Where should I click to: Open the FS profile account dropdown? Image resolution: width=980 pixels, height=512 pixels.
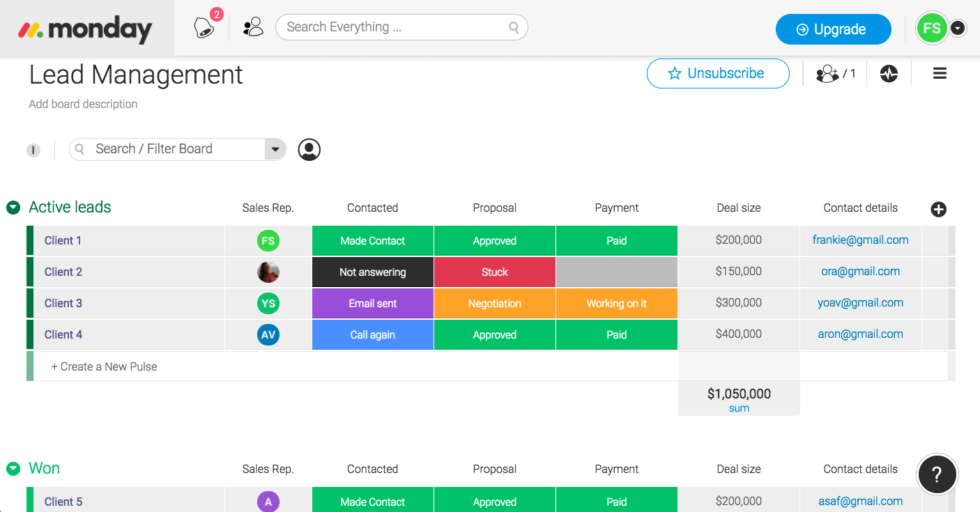(x=958, y=29)
